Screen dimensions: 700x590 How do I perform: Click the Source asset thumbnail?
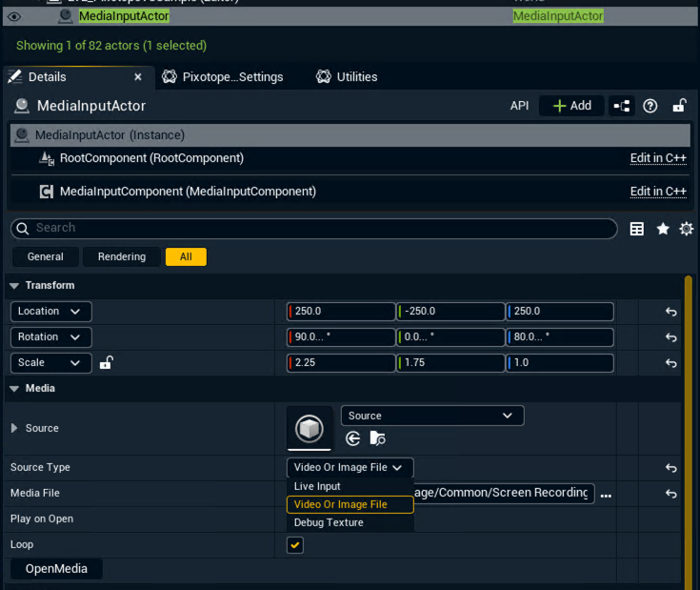pos(310,428)
